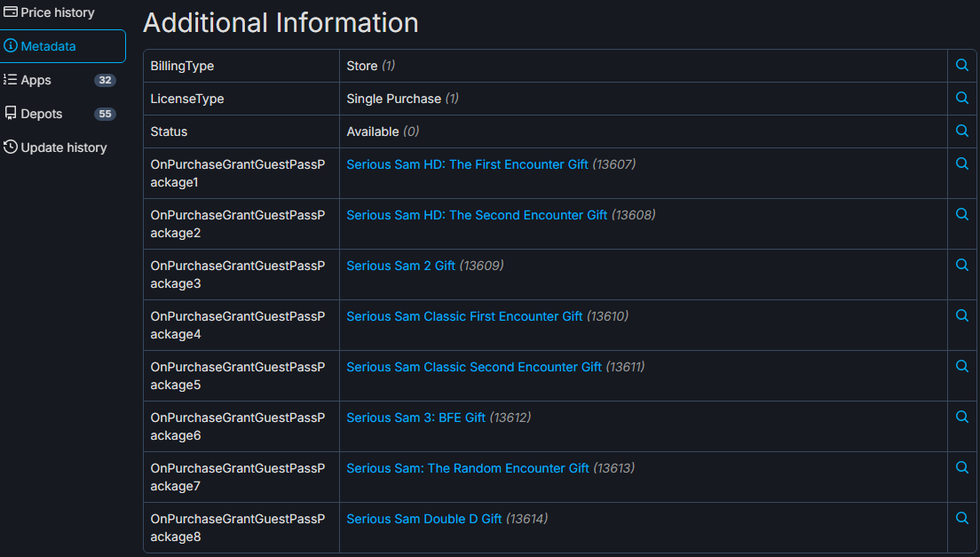Screen dimensions: 980x557
Task: Open Serious Sam: The Random Encounter Gift link
Action: (468, 468)
